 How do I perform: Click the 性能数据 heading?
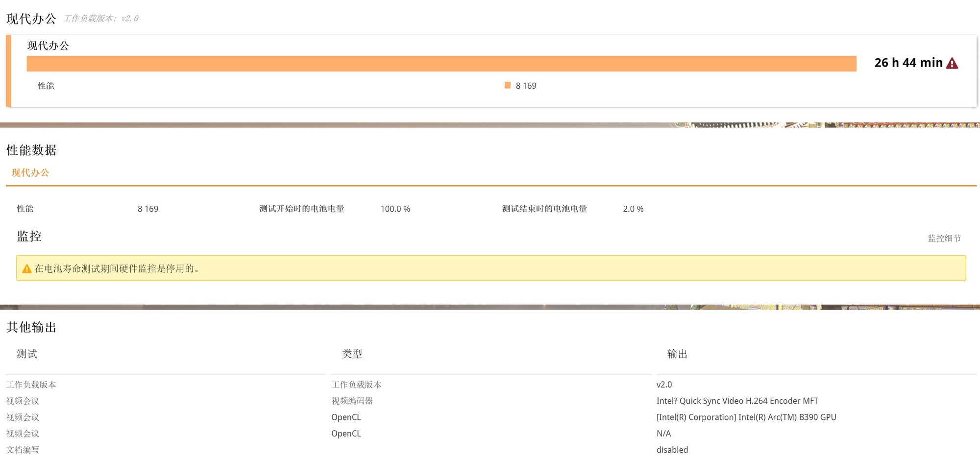click(x=31, y=150)
